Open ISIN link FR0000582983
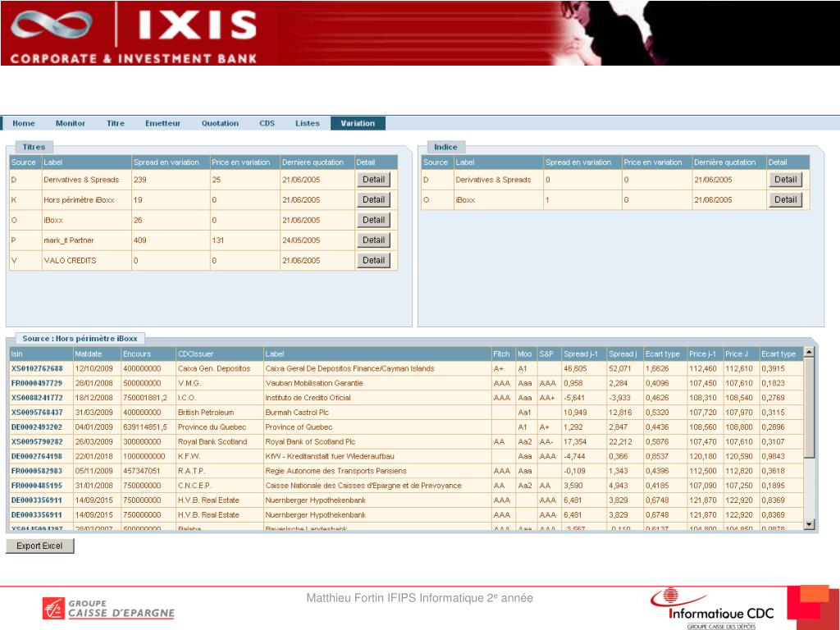Viewport: 840px width, 630px height. pos(37,471)
